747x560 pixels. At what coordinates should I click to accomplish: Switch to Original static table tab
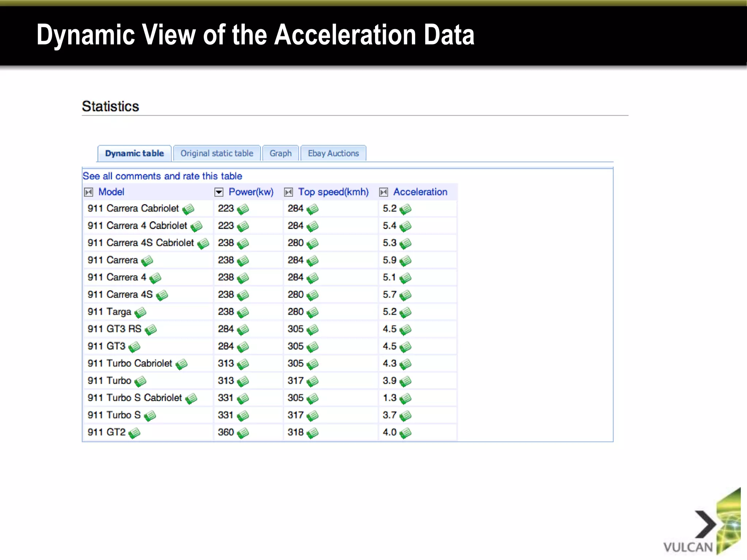pyautogui.click(x=217, y=153)
